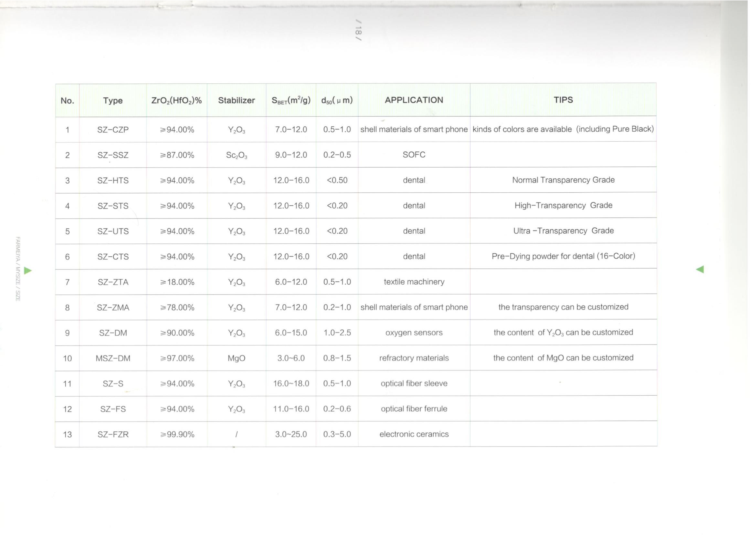Click the oxygen sensors cell
756x535 pixels.
click(x=414, y=333)
